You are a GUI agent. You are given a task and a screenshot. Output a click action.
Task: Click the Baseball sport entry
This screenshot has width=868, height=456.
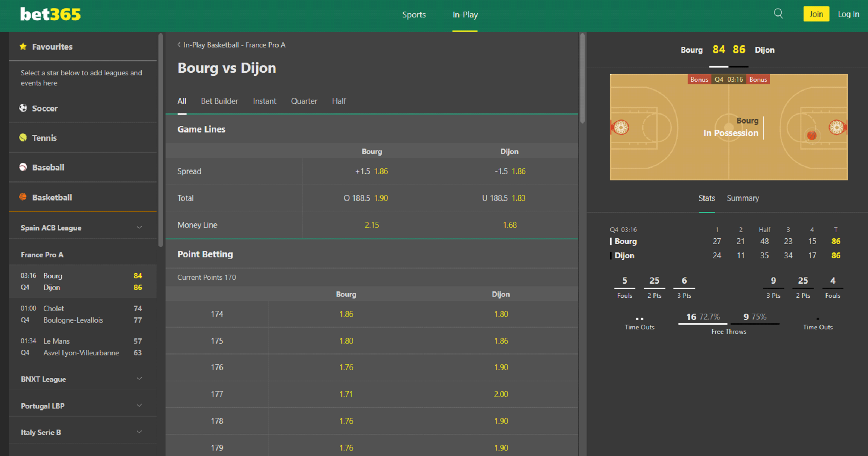83,167
